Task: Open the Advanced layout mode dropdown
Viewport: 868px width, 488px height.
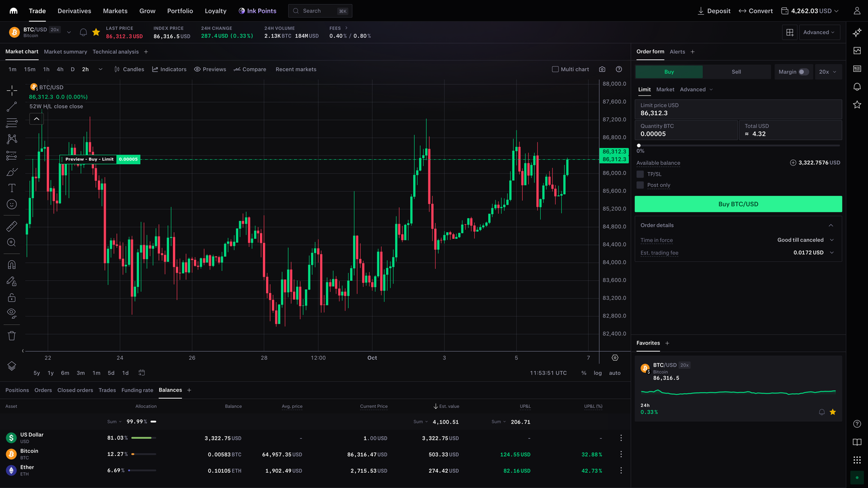Action: point(819,32)
